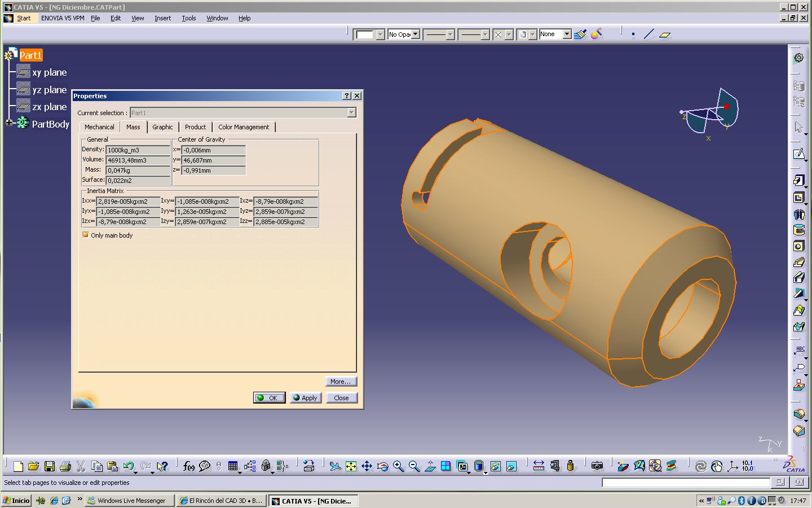Click the Capture camera icon

coord(597,466)
